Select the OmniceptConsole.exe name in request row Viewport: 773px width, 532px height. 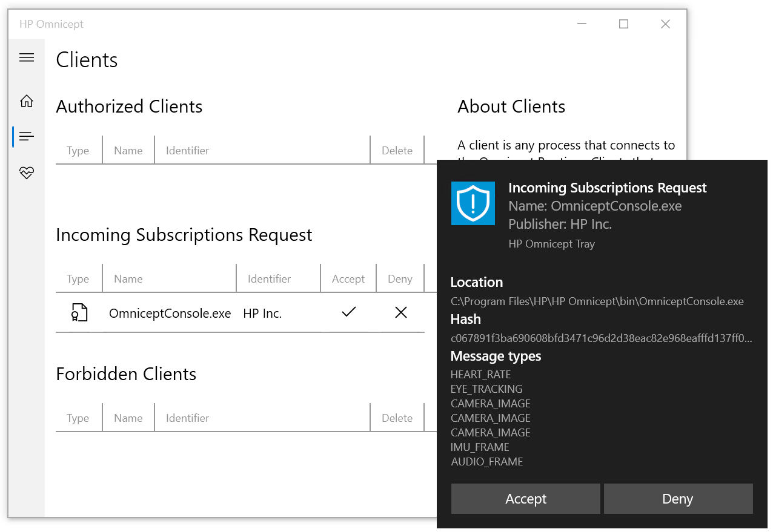pyautogui.click(x=170, y=314)
